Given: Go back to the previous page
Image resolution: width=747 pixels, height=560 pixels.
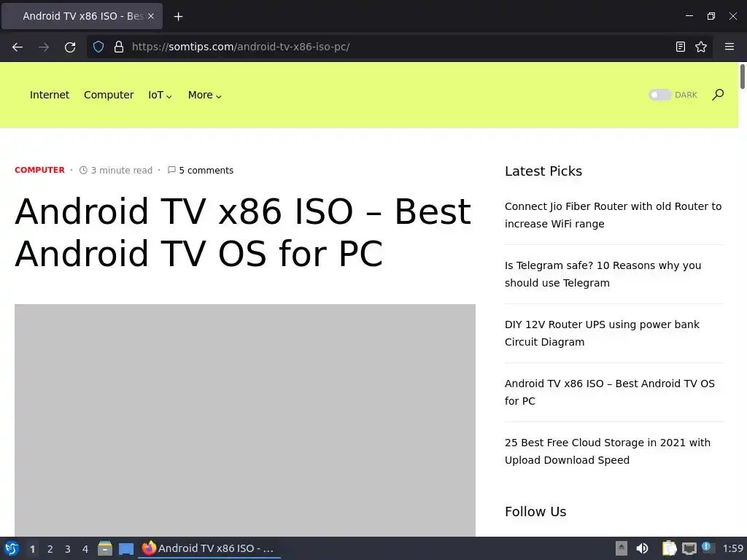Looking at the screenshot, I should (18, 47).
